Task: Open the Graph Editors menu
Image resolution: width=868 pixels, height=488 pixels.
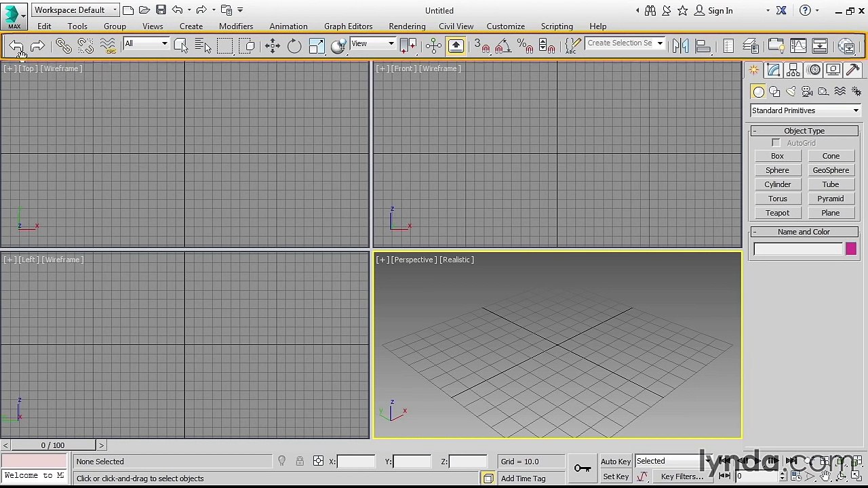Action: 348,26
